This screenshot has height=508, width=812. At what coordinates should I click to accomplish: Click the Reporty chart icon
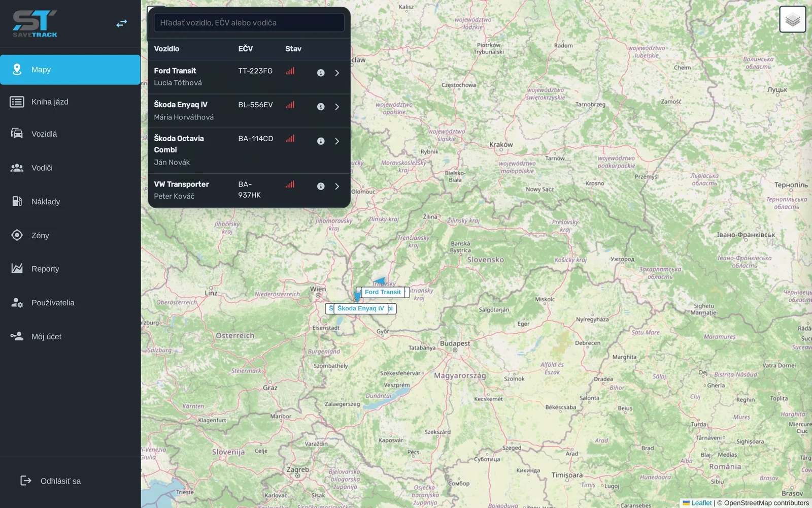(x=17, y=268)
